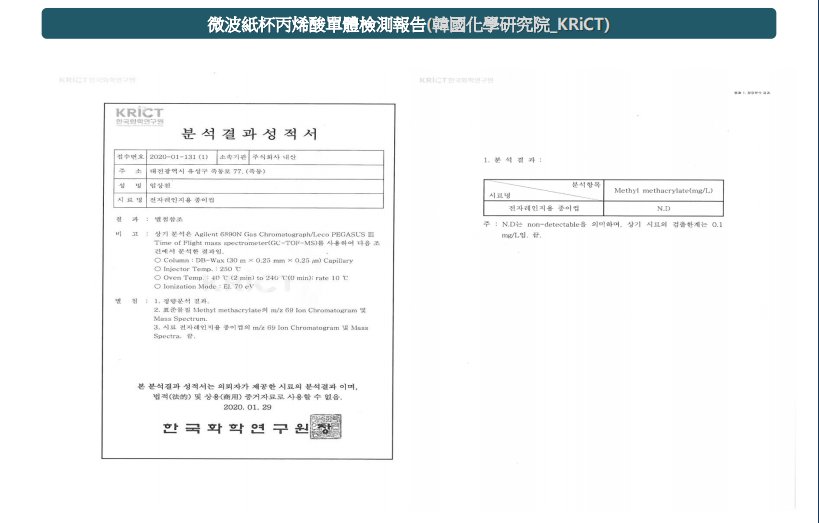
Task: Click the issue date 2020. 01. 29
Action: click(248, 407)
